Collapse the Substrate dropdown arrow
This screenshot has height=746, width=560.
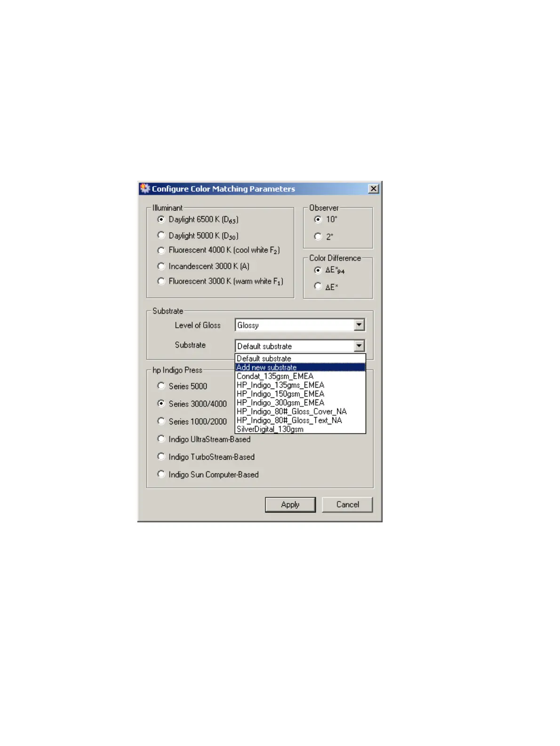(359, 346)
